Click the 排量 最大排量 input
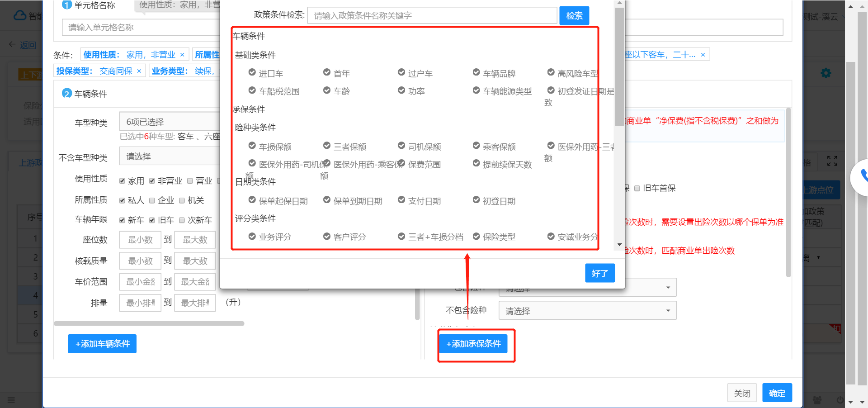Viewport: 868px width, 408px height. click(195, 303)
